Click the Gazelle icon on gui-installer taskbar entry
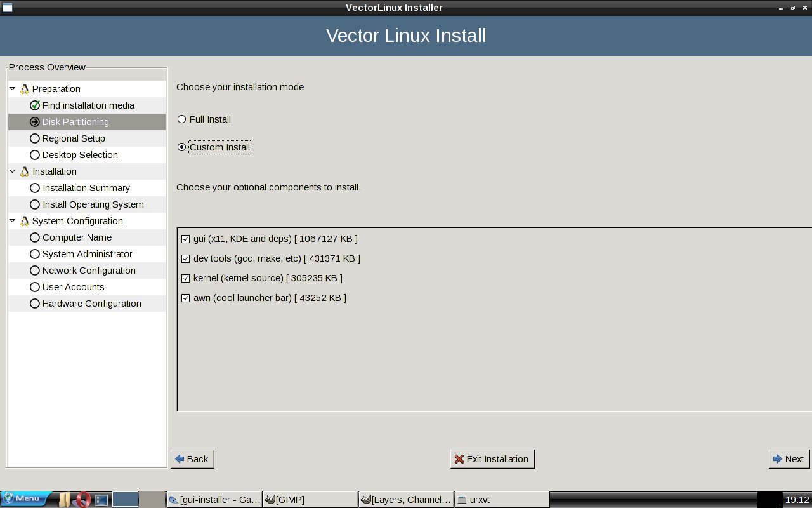 (x=174, y=500)
